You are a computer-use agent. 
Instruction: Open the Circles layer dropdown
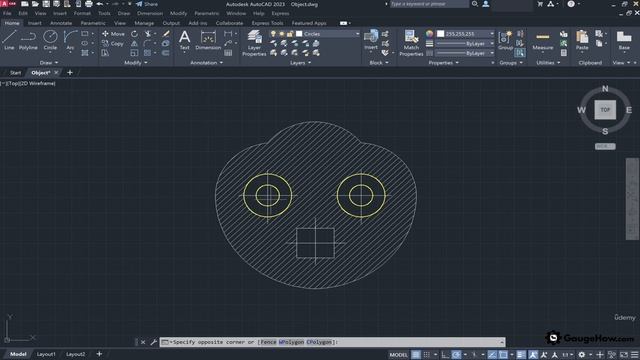tap(358, 34)
